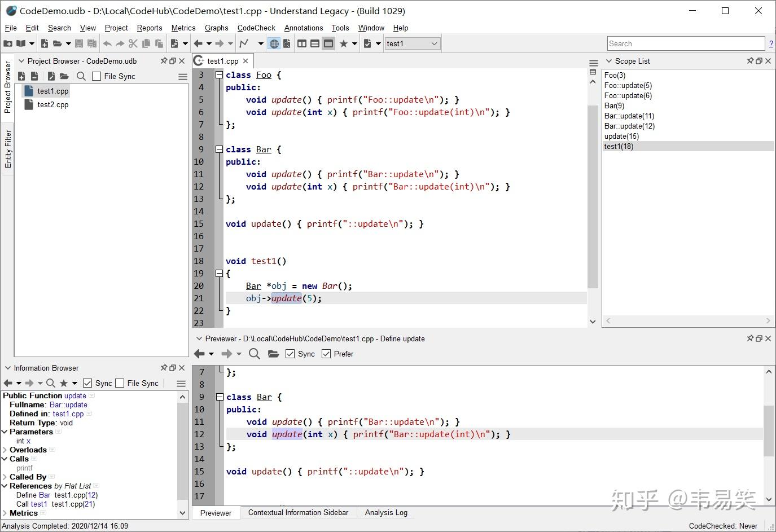Expand the Called By section
The height and width of the screenshot is (532, 776).
tap(5, 477)
